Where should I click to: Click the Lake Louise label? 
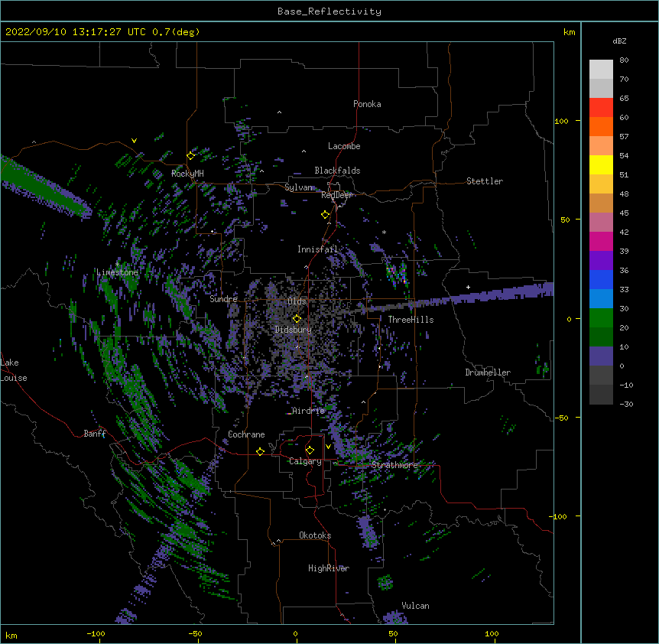coord(14,370)
